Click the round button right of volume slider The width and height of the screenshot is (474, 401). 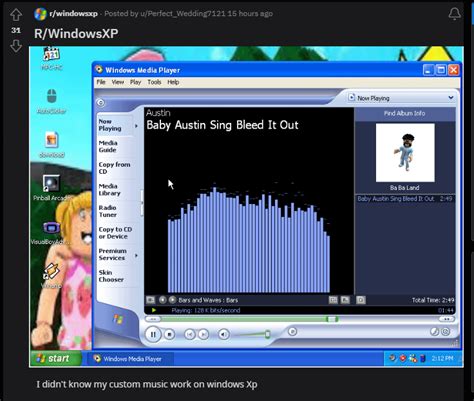pos(292,331)
